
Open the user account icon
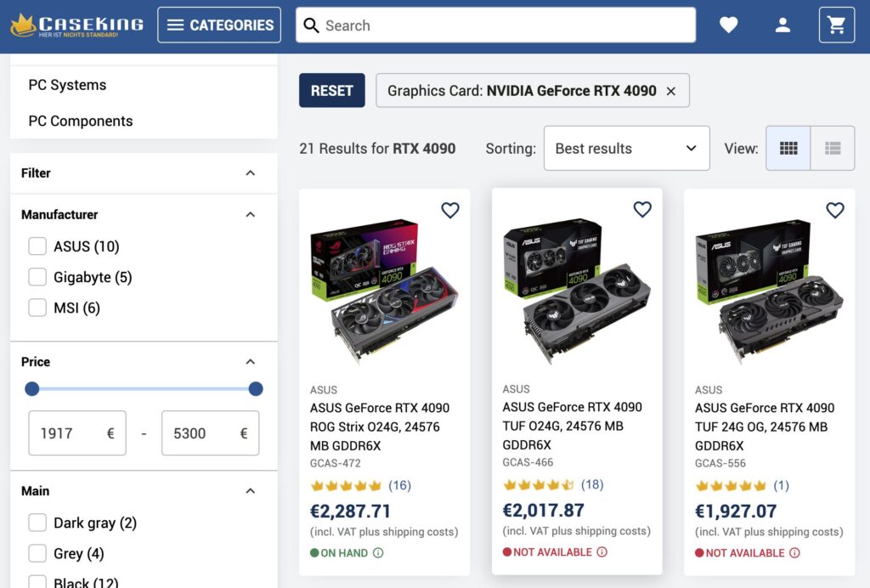click(x=782, y=25)
